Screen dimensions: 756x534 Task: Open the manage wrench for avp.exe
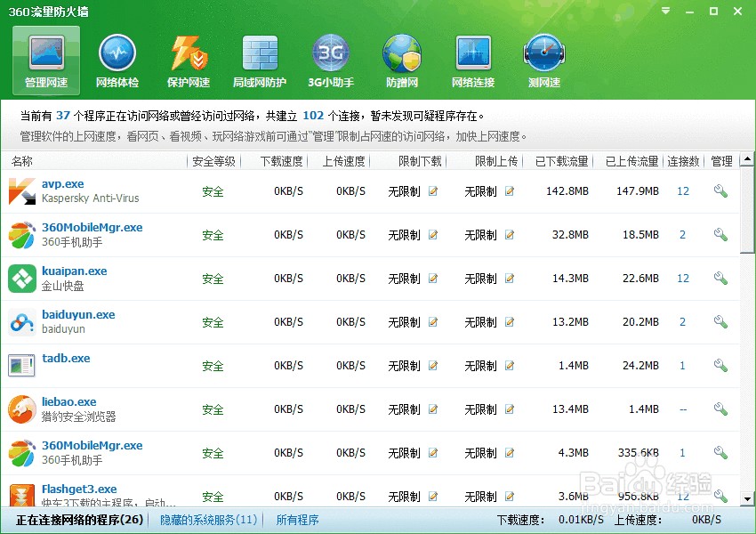pyautogui.click(x=720, y=191)
